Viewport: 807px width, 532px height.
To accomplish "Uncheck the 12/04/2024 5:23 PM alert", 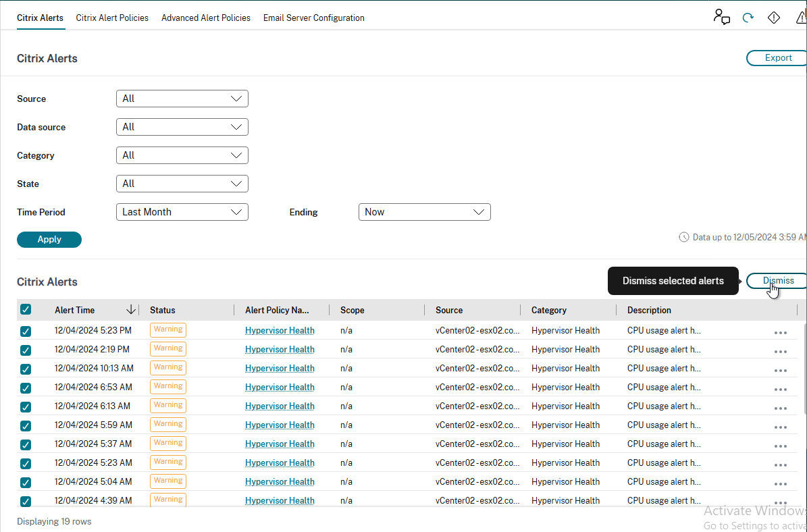I will coord(25,331).
